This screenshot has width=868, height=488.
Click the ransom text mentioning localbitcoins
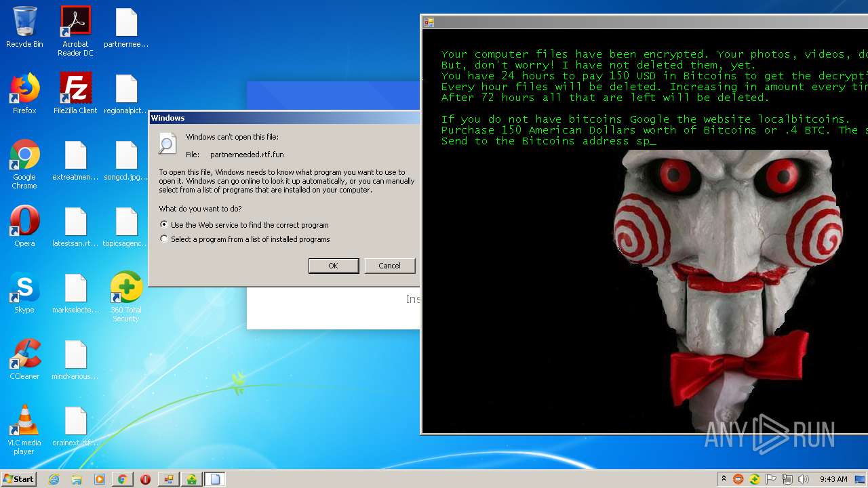tap(646, 119)
